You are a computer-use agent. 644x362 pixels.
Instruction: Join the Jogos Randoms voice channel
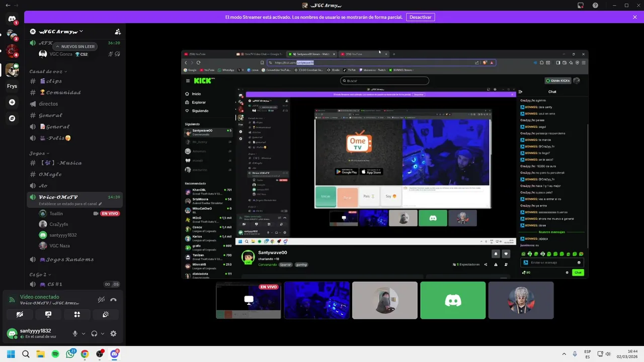click(x=75, y=259)
